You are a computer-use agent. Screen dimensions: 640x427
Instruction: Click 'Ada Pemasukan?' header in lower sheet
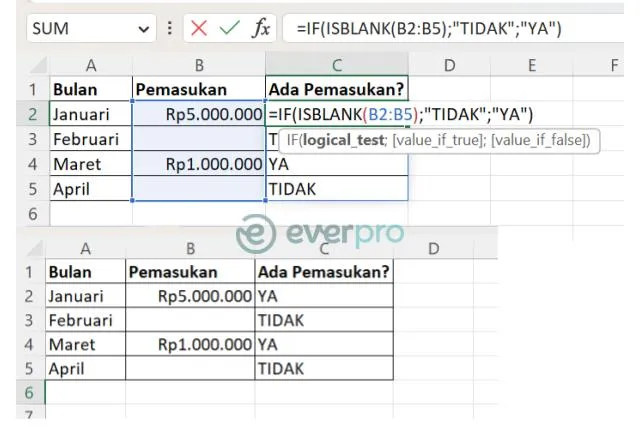[324, 272]
